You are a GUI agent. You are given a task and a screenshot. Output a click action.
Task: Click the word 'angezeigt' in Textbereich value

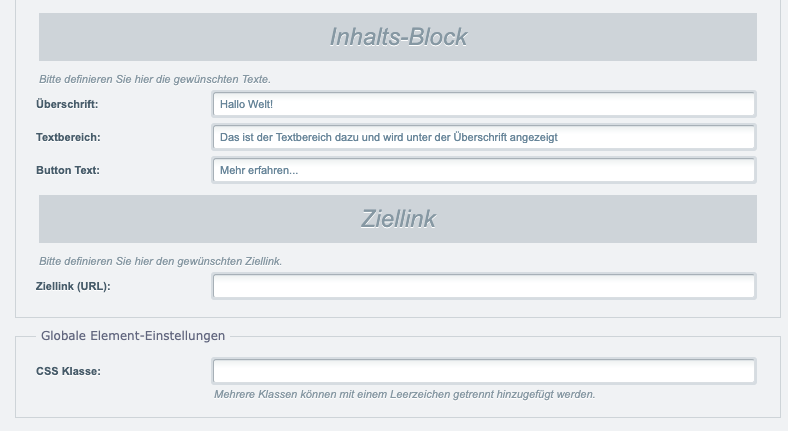click(534, 138)
